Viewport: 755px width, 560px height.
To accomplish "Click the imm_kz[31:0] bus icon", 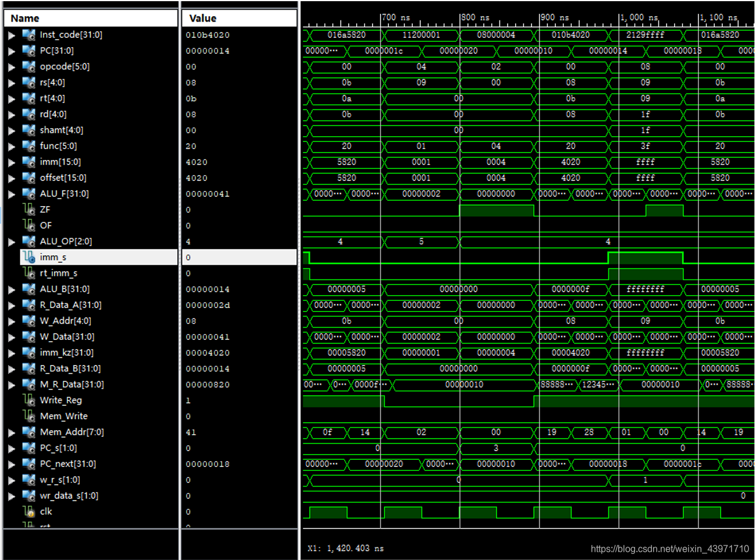I will tap(29, 353).
